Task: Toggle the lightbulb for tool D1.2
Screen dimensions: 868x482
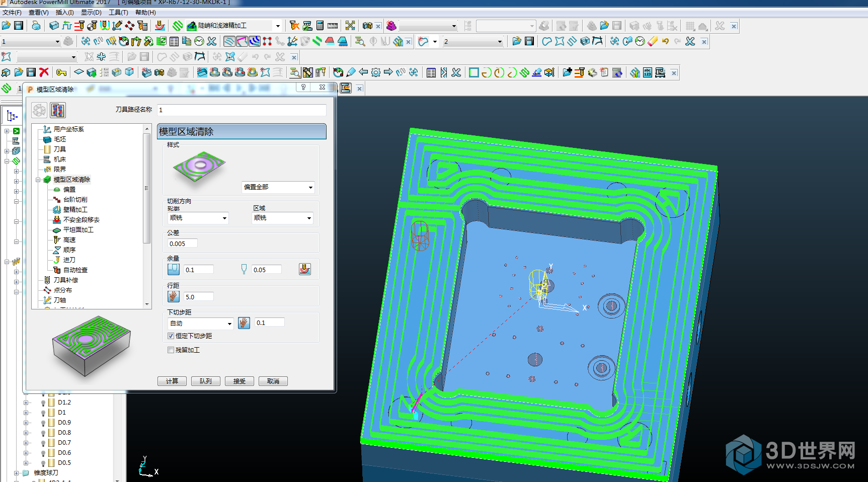Action: [43, 403]
